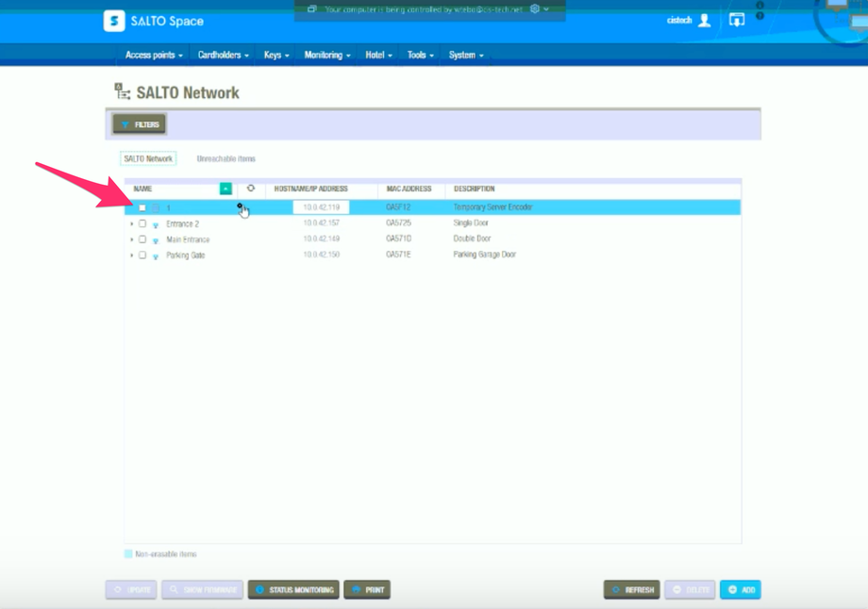Click the Single Door description

pyautogui.click(x=471, y=222)
